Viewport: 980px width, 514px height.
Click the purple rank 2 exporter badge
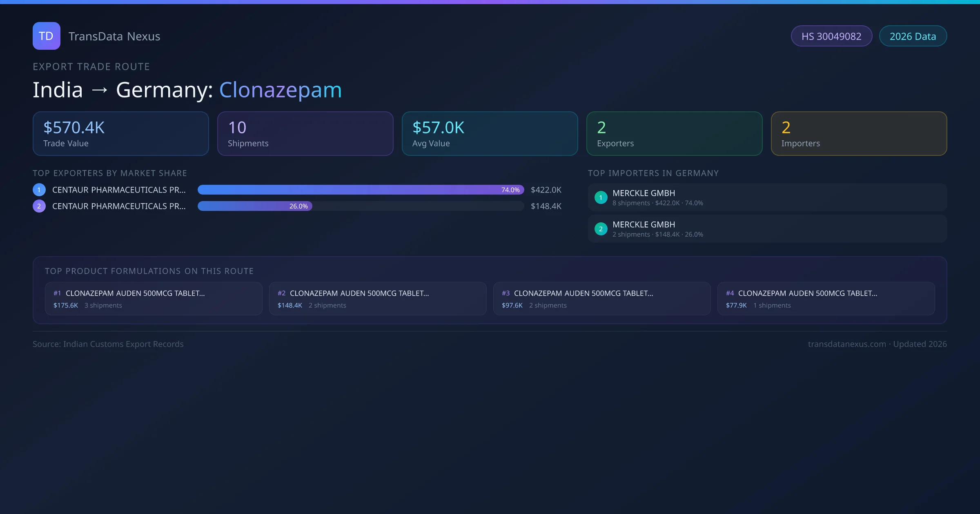click(39, 206)
